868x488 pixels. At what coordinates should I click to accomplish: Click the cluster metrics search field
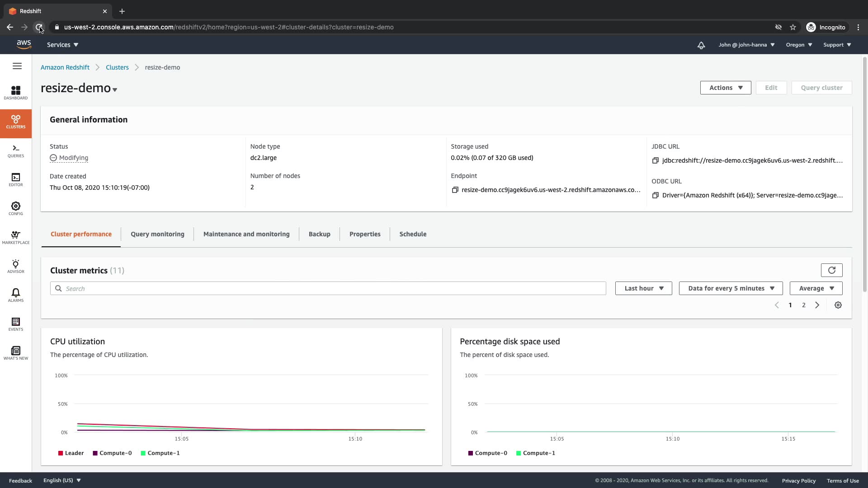[328, 288]
